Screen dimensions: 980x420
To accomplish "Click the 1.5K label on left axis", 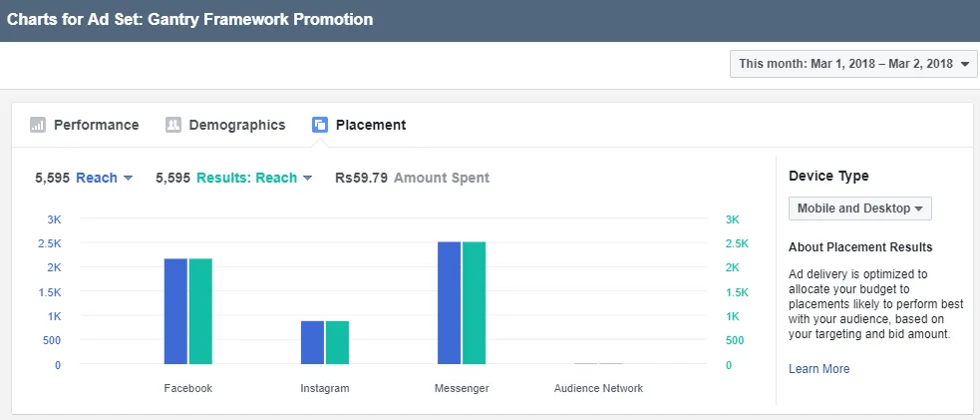I will coord(50,292).
